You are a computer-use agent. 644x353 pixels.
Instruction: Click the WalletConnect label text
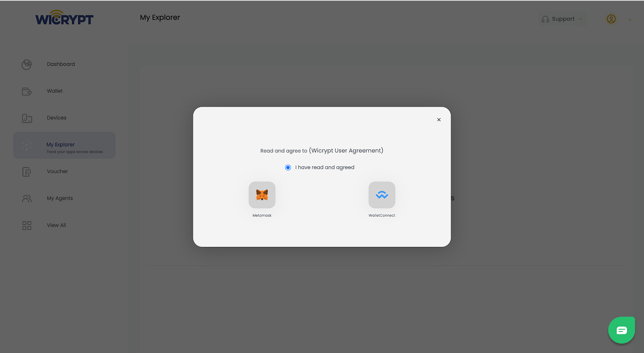[382, 215]
